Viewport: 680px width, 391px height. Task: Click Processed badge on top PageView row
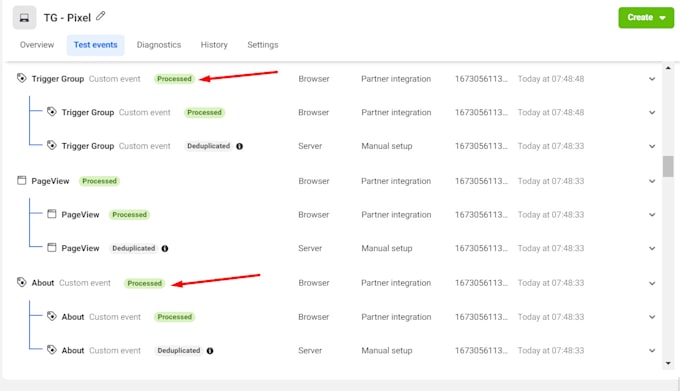pos(99,181)
